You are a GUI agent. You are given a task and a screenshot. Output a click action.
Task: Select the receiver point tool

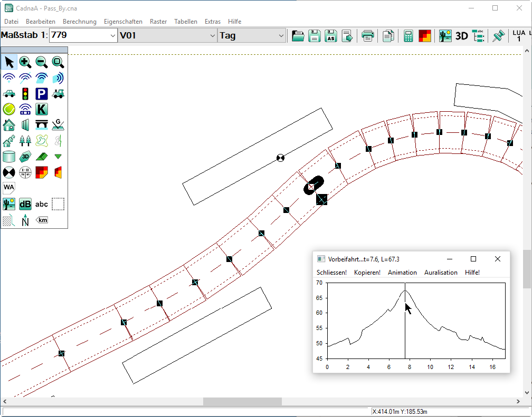pyautogui.click(x=9, y=172)
